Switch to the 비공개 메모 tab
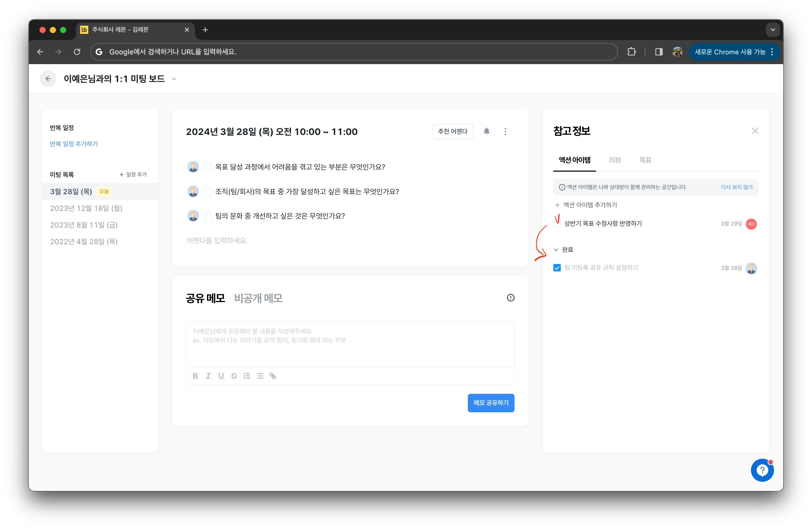The width and height of the screenshot is (812, 529). click(x=258, y=298)
